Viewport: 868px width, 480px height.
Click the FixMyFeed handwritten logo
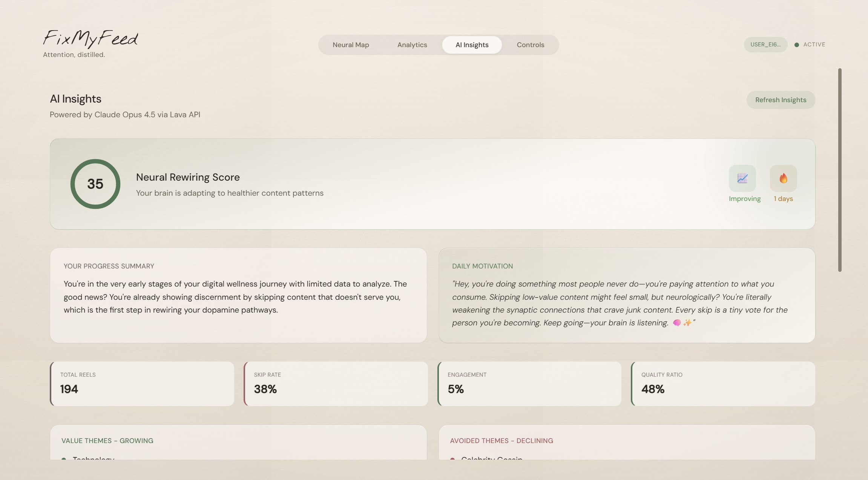(90, 39)
